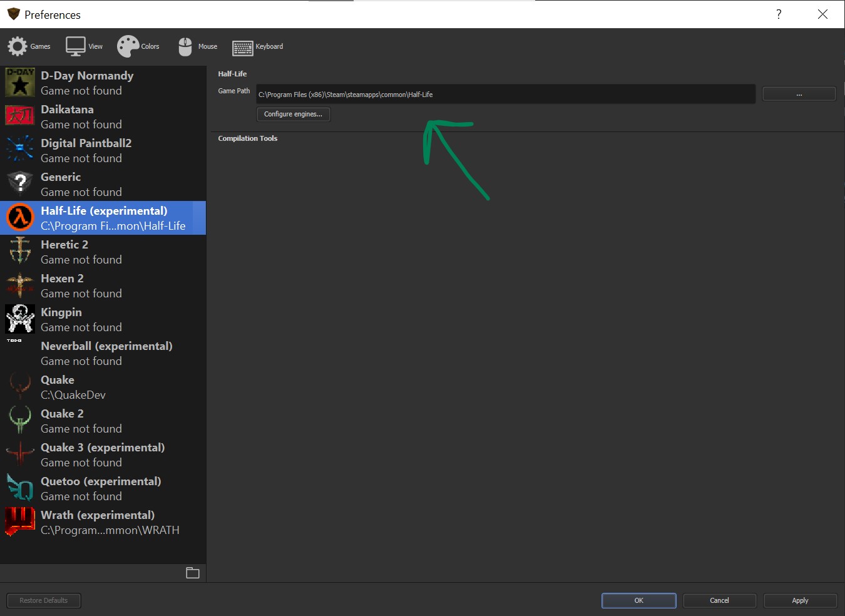Click the Quake game icon
845x616 pixels.
(x=20, y=386)
